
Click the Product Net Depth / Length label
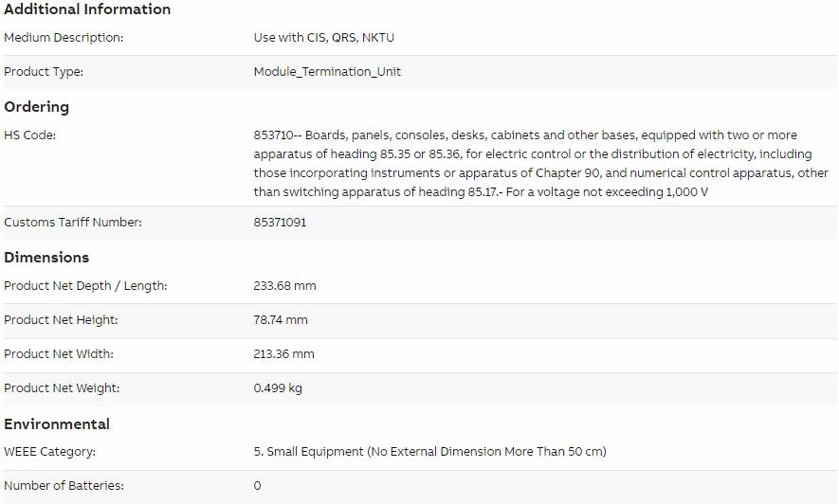85,286
